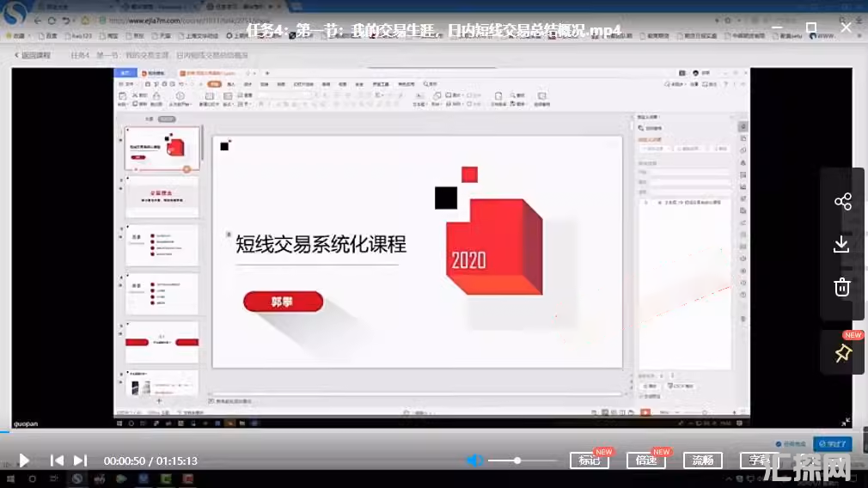Play the video
The image size is (868, 488).
click(24, 461)
